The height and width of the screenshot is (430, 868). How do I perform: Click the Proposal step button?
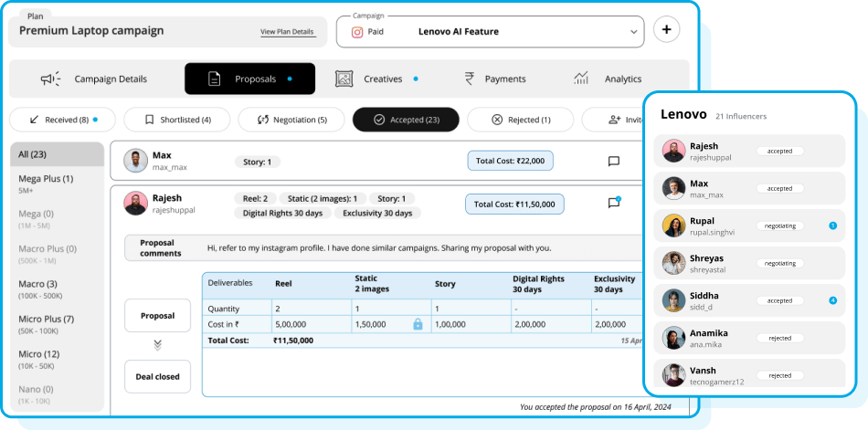pos(158,316)
